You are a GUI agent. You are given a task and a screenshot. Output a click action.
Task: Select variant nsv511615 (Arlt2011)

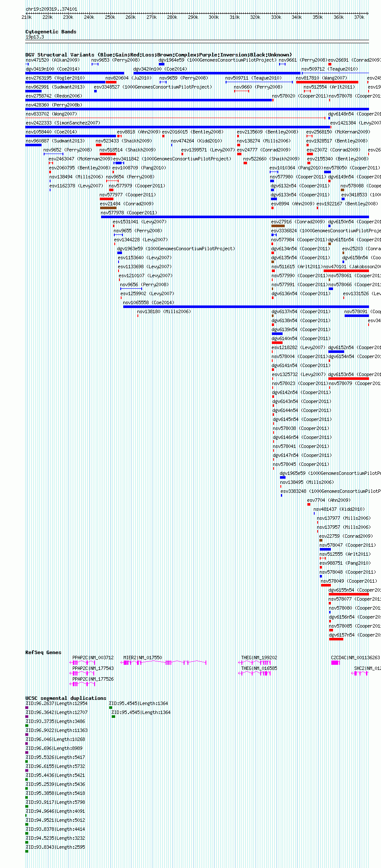[x=297, y=267]
